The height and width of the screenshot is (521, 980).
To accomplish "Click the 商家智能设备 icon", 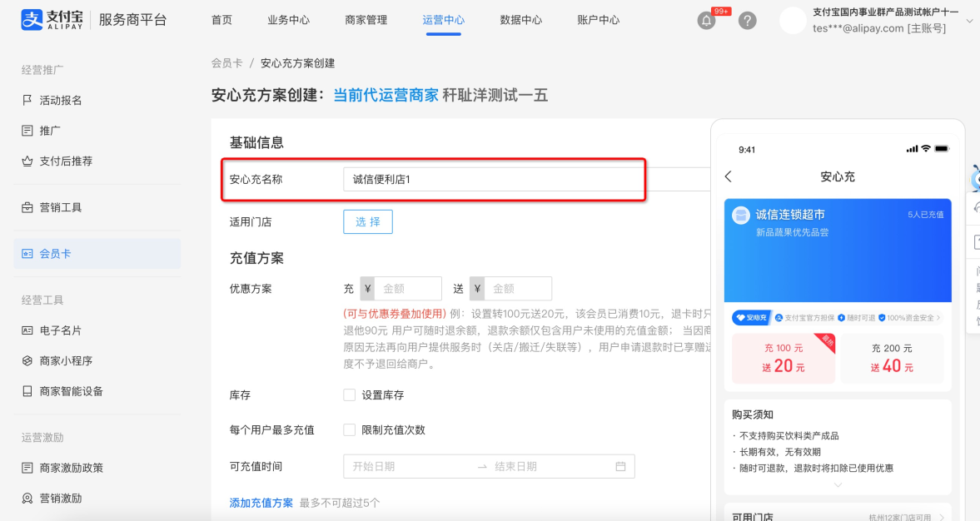I will (27, 392).
